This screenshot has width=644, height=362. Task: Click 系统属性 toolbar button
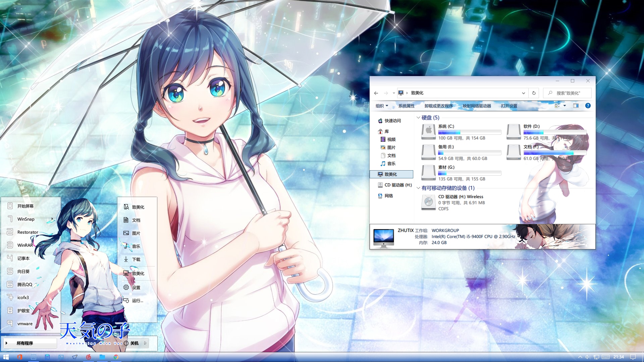pos(406,106)
